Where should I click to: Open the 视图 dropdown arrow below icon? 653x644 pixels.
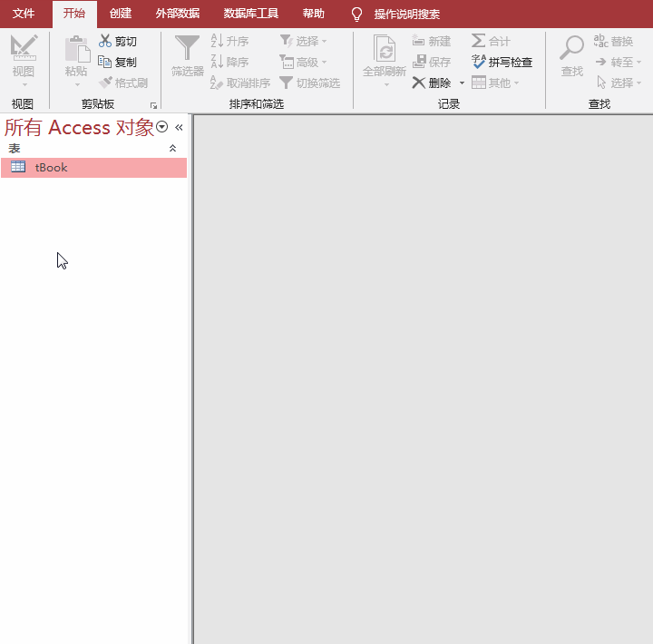click(x=24, y=85)
